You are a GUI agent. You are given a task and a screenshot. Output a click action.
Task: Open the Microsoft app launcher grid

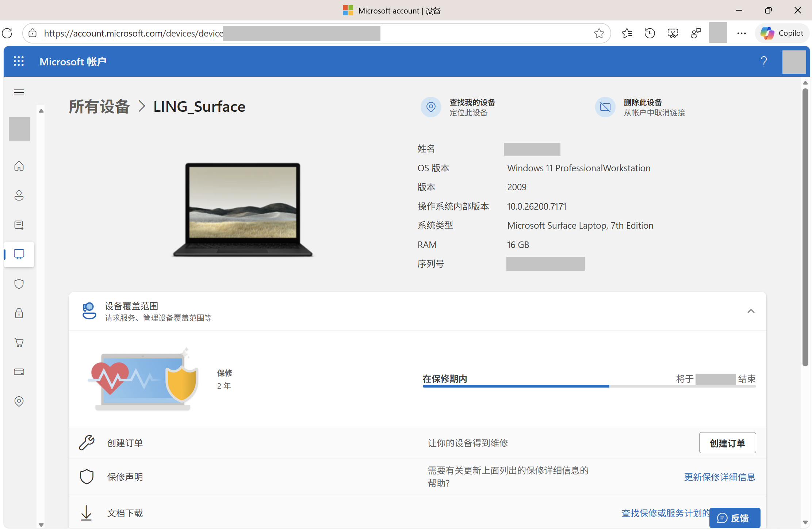click(x=19, y=61)
